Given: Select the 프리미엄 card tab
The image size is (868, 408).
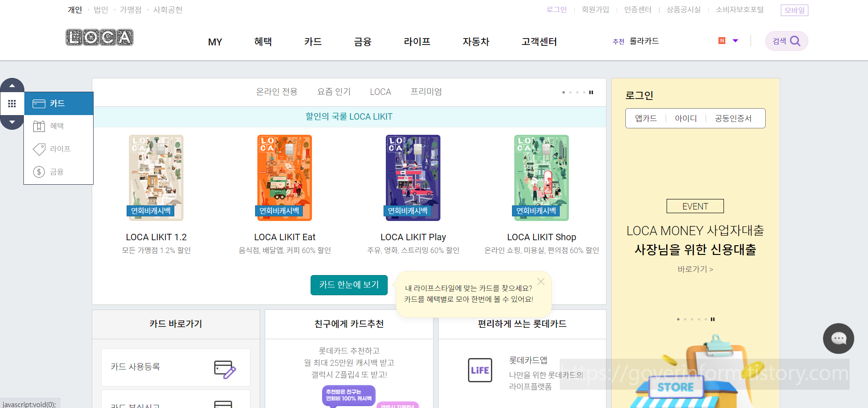Looking at the screenshot, I should [x=426, y=92].
